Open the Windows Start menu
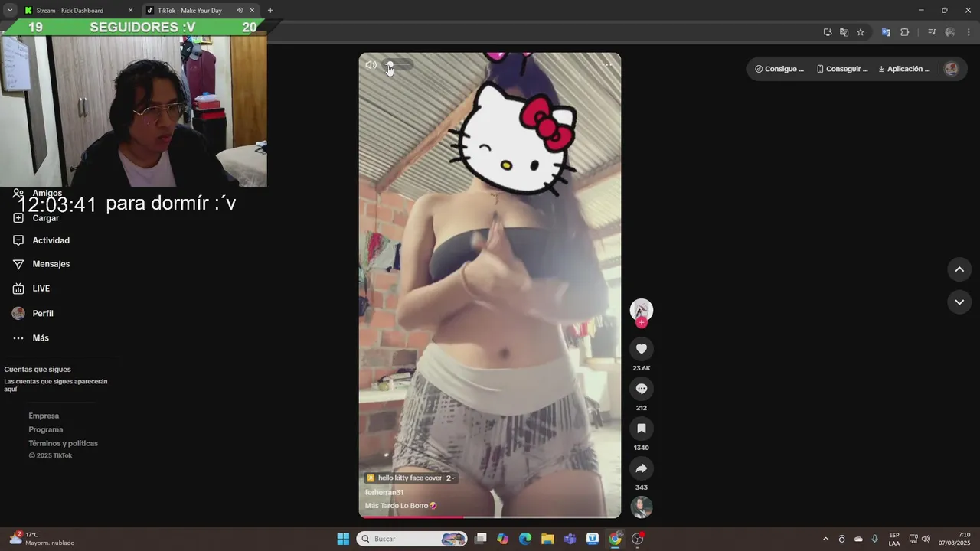The height and width of the screenshot is (551, 980). coord(343,539)
